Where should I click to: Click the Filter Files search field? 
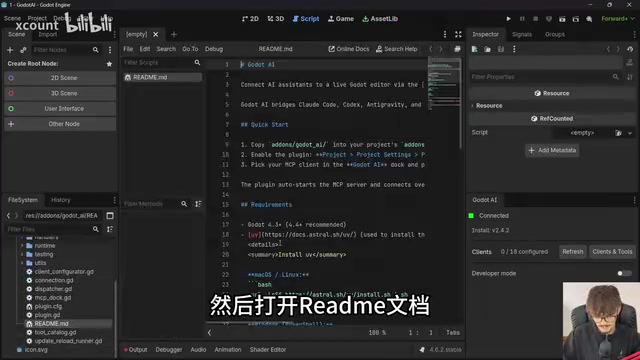tap(53, 229)
